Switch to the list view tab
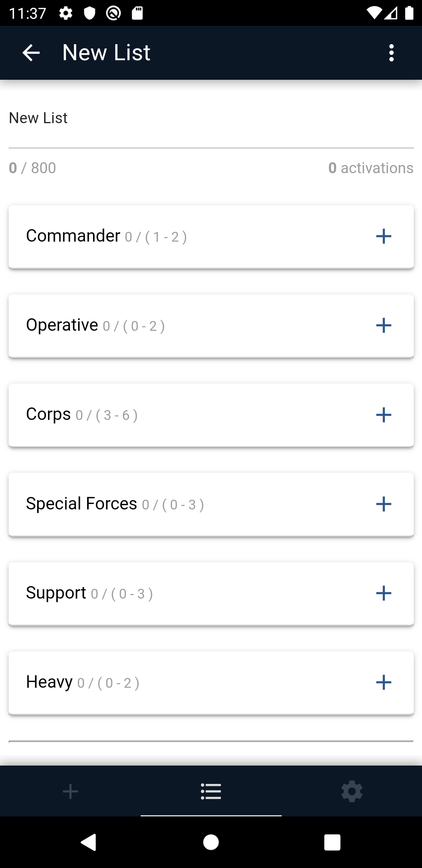The width and height of the screenshot is (422, 868). pos(211,791)
